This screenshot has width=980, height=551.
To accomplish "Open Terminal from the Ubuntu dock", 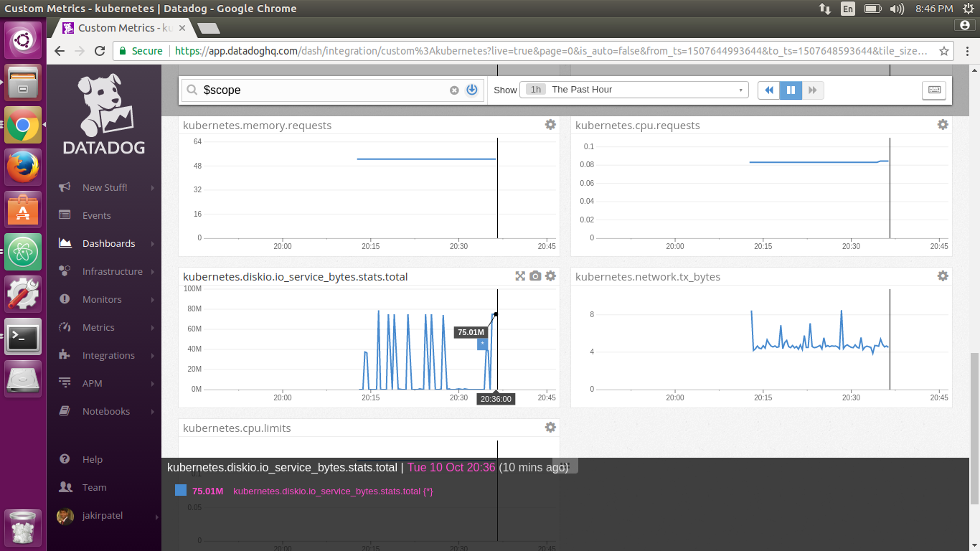I will click(23, 336).
